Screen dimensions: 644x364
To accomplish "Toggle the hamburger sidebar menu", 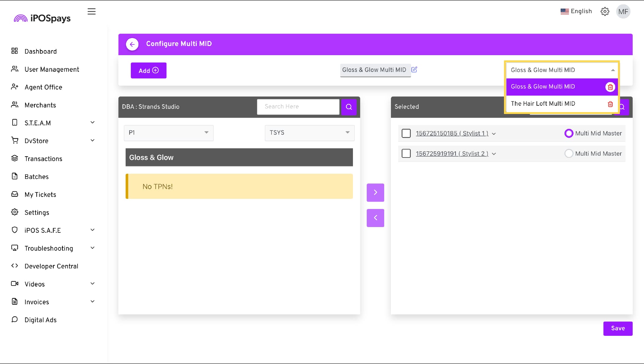I will (x=91, y=12).
